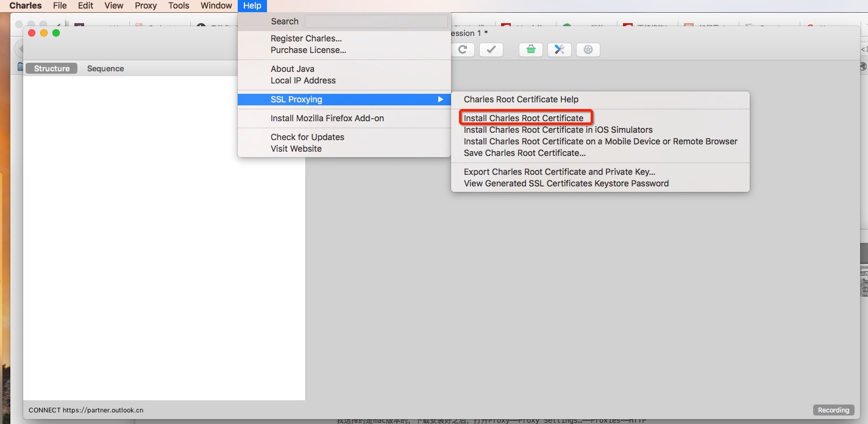The width and height of the screenshot is (868, 424).
Task: Open the View menu
Action: tap(114, 5)
